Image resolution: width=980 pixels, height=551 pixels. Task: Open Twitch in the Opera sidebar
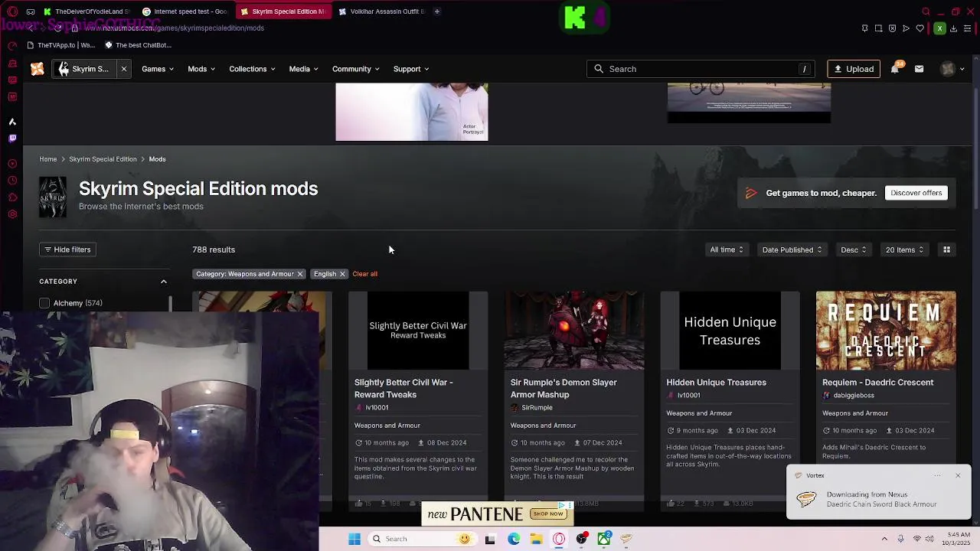12,139
